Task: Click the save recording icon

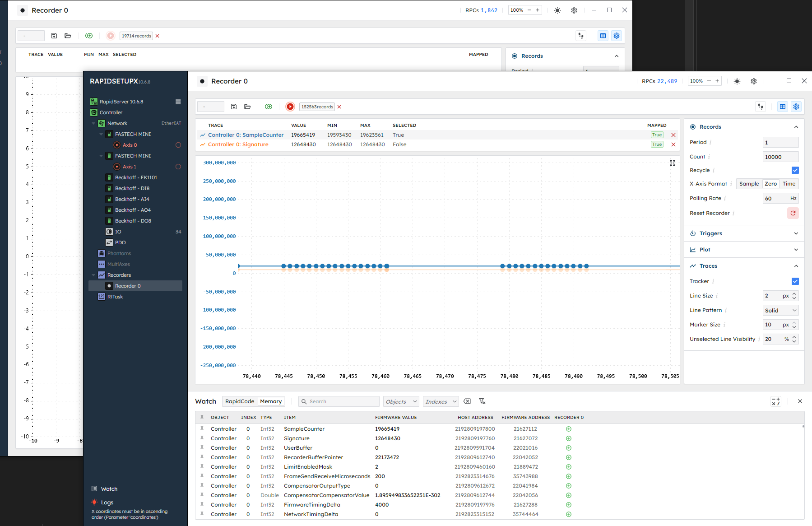Action: [x=234, y=107]
